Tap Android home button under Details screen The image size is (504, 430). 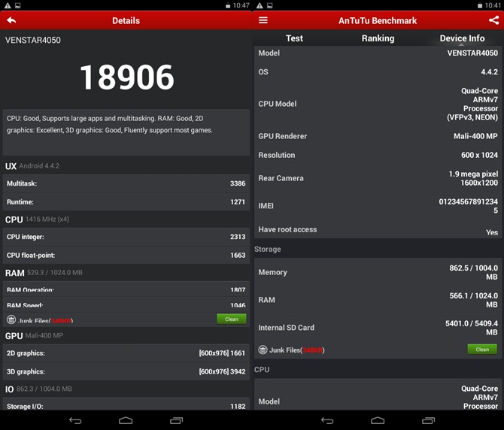tap(126, 420)
